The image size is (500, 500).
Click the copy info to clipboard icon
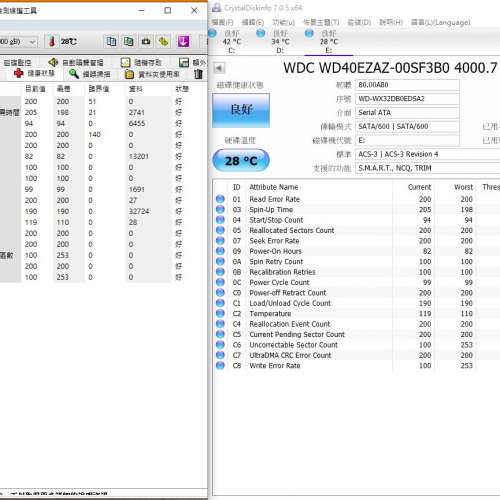(111, 42)
